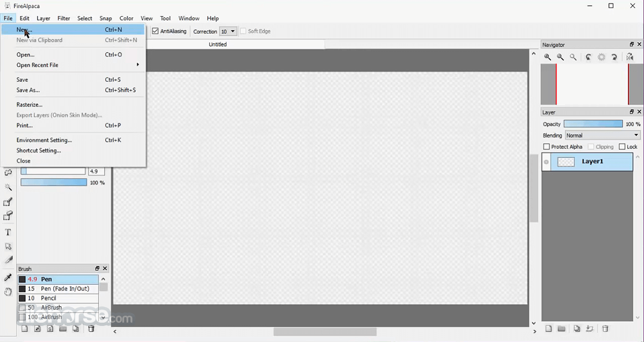This screenshot has width=644, height=342.
Task: Choose Save As... menu entry
Action: tap(73, 90)
